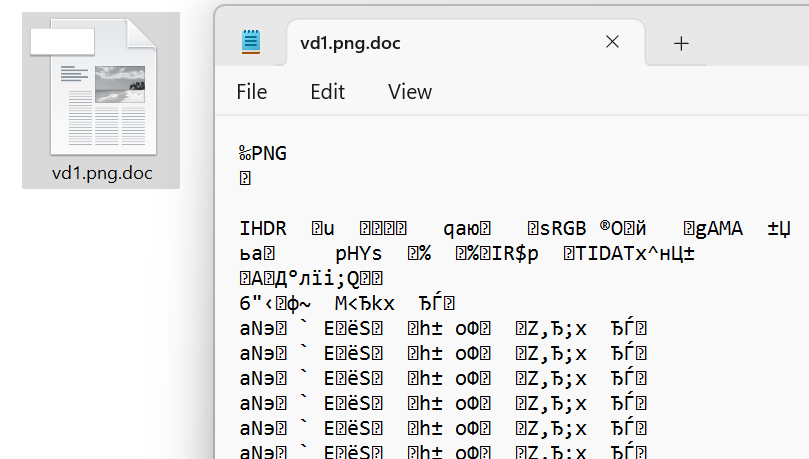Click the vd1.png.doc file name label
This screenshot has width=809, height=459.
[102, 173]
